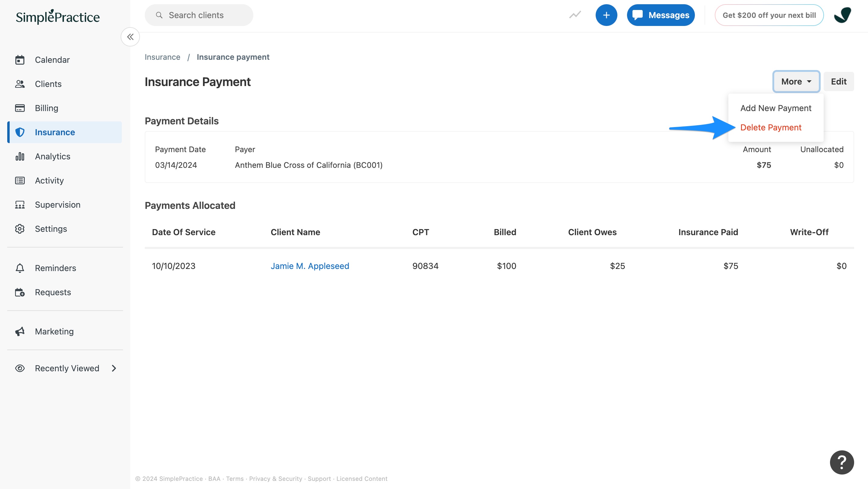Open the More dropdown button
This screenshot has width=868, height=489.
(x=796, y=81)
